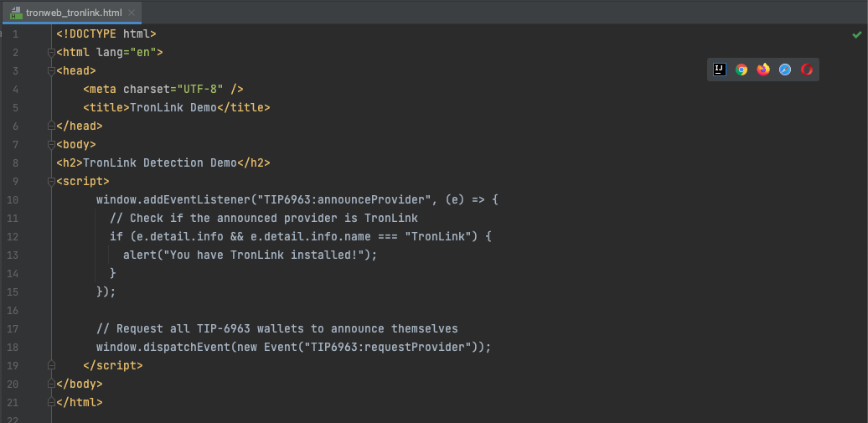Click the fold end marker on line 6
Image resolution: width=868 pixels, height=423 pixels.
click(51, 126)
